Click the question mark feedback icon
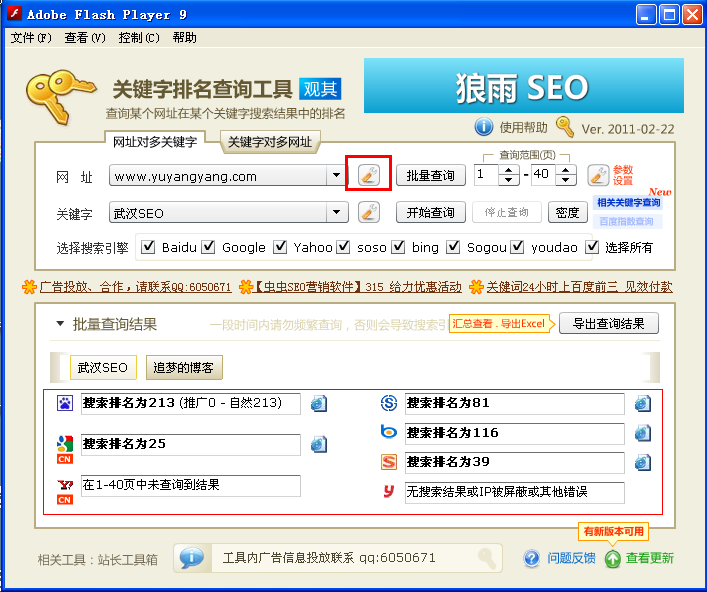Screen dimensions: 707x592 tap(532, 558)
